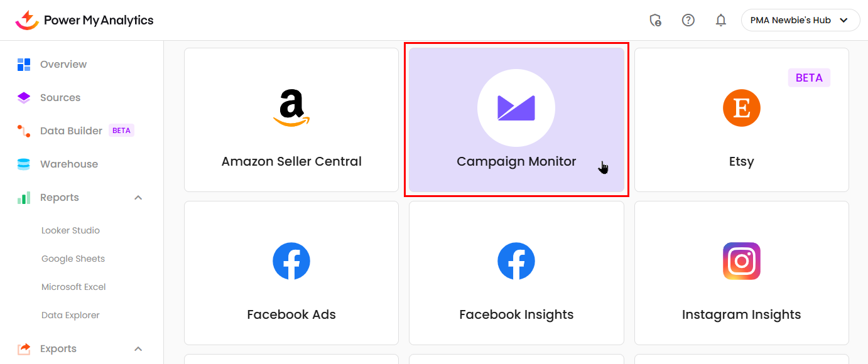The width and height of the screenshot is (868, 364).
Task: Click the Exports arrow icon
Action: pos(24,348)
